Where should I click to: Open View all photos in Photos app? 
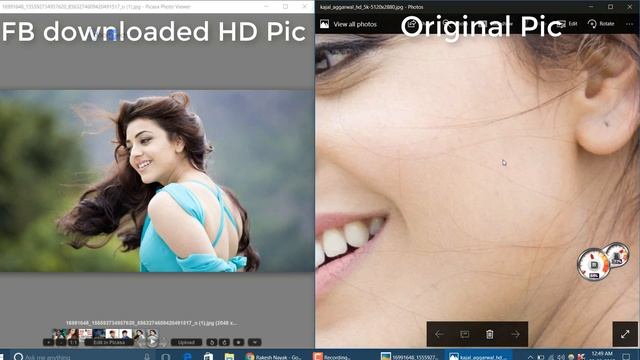pos(348,24)
